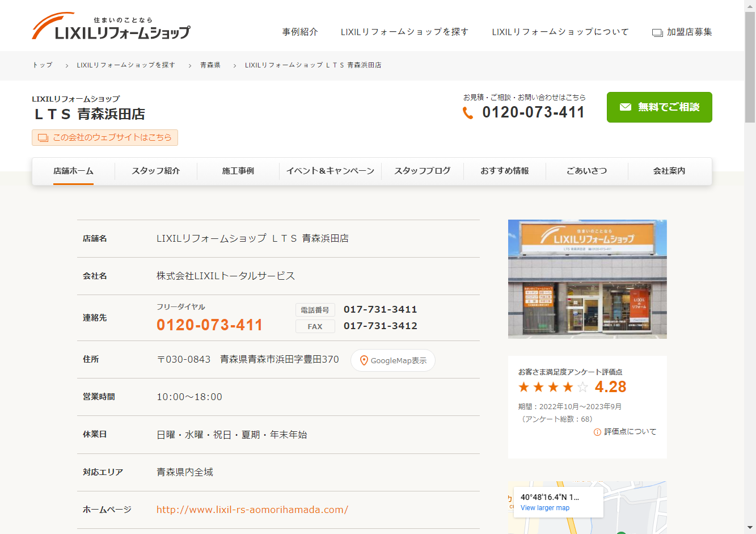This screenshot has height=534, width=756.
Task: Click the 4.28 rating score
Action: pyautogui.click(x=611, y=387)
